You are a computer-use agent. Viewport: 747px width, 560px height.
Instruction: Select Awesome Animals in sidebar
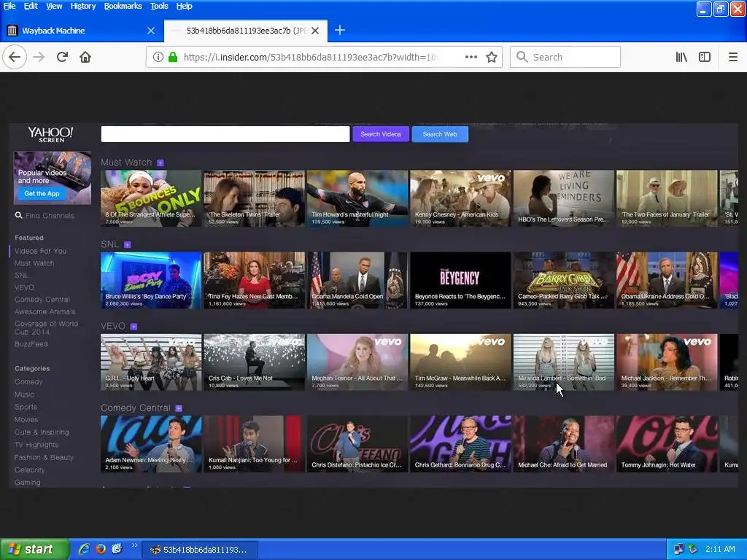(x=44, y=312)
